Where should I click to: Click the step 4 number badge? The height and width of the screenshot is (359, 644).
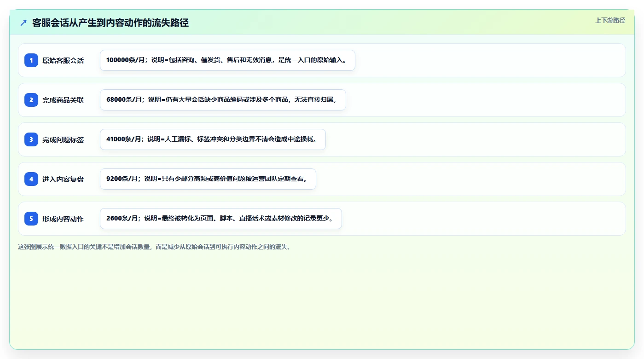click(31, 179)
